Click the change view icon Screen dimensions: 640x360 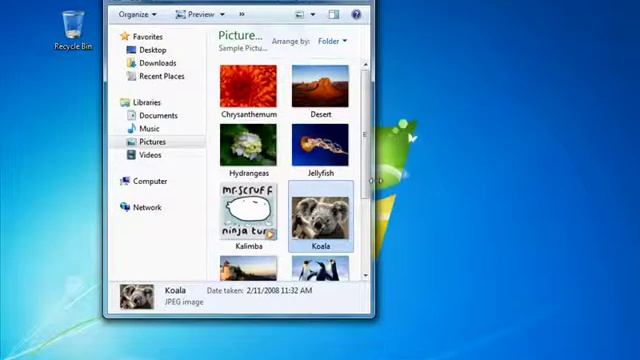click(300, 14)
